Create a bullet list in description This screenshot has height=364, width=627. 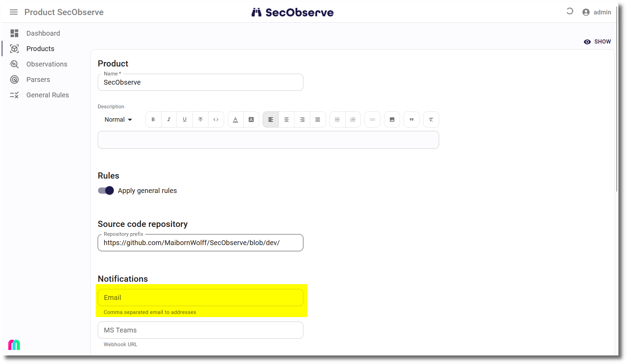[x=337, y=120]
